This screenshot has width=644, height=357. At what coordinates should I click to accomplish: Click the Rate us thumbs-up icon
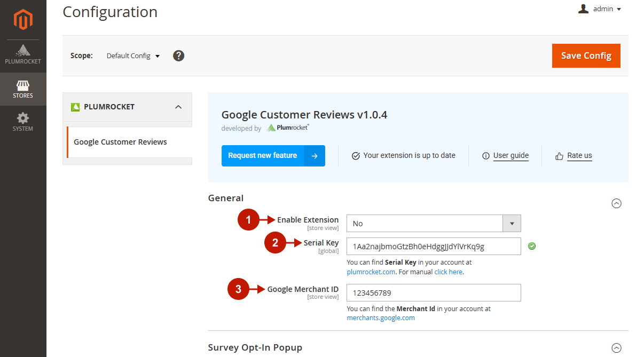560,156
